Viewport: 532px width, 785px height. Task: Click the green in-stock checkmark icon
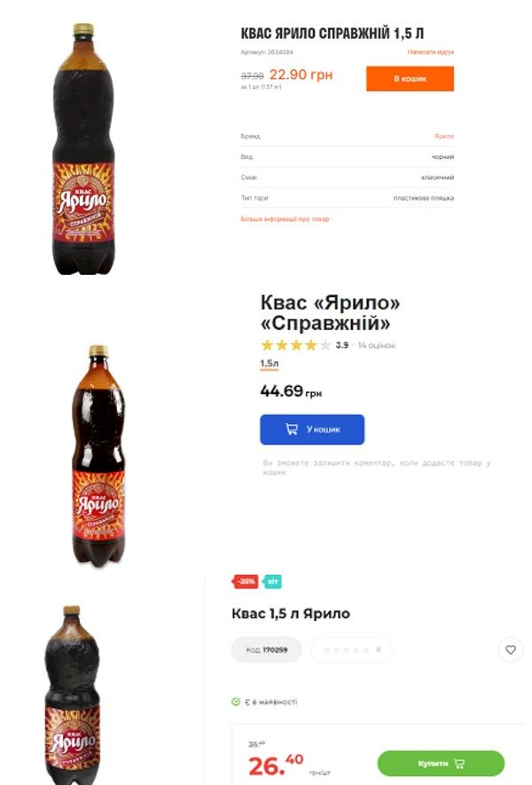point(236,702)
